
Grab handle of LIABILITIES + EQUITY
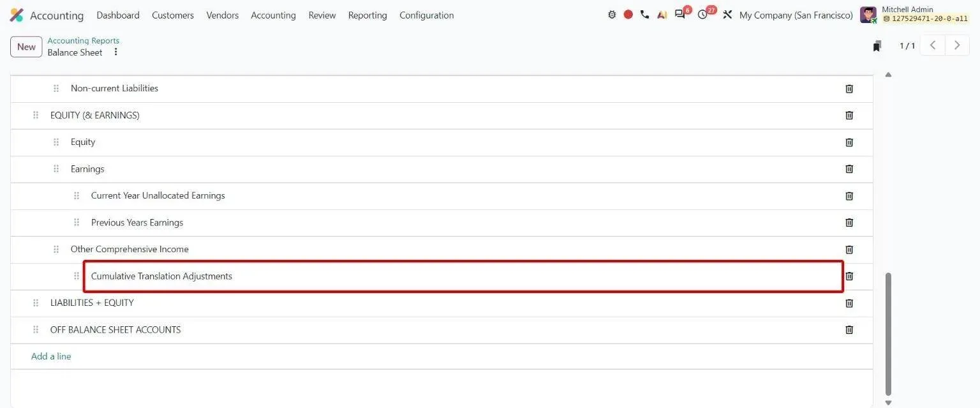tap(36, 303)
